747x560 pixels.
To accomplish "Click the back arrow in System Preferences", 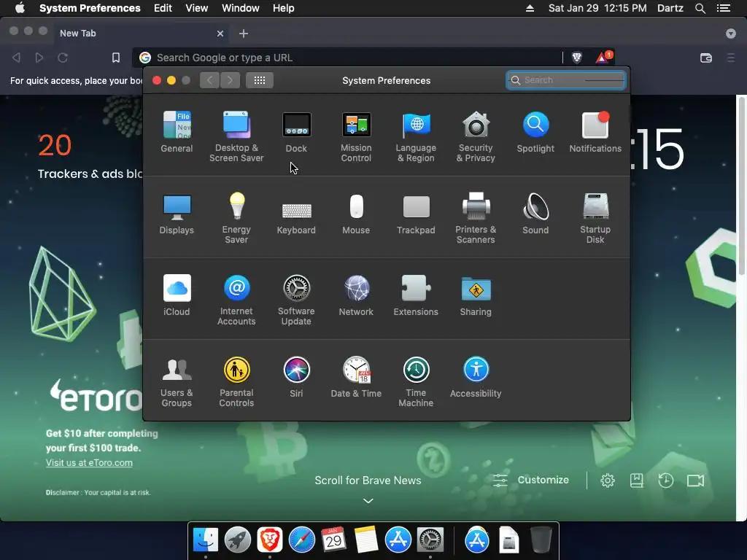I will tap(209, 80).
